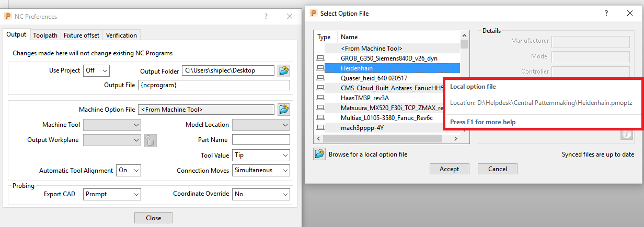Open Automatic Tool Alignment dropdown
Screen dimensions: 644x227
tap(129, 170)
